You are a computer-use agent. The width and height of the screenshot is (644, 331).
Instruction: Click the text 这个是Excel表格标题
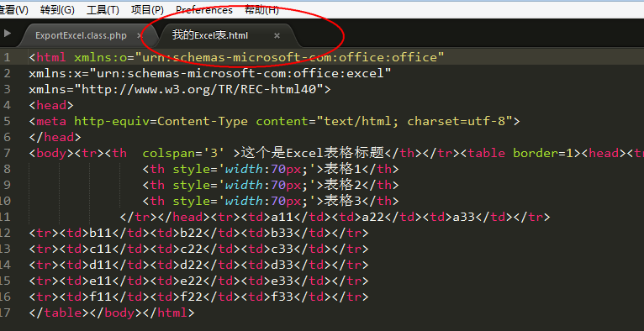[312, 154]
